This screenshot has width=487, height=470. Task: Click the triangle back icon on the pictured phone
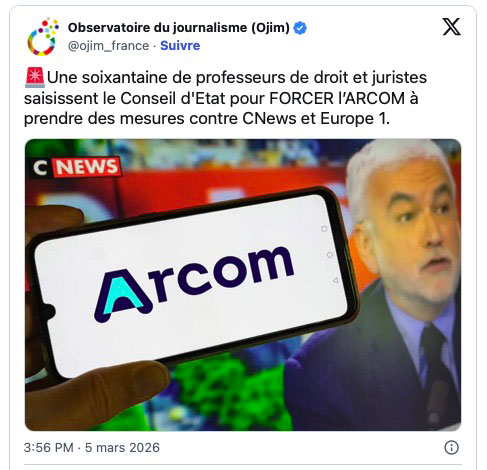pos(336,280)
